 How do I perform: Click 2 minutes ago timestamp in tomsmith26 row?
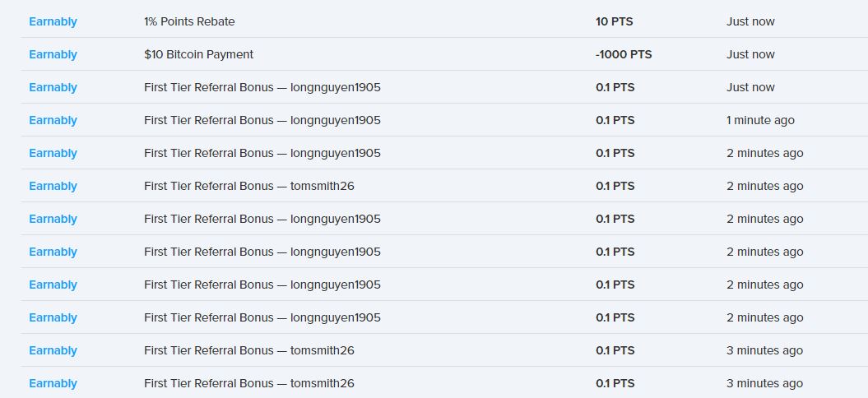pos(764,186)
